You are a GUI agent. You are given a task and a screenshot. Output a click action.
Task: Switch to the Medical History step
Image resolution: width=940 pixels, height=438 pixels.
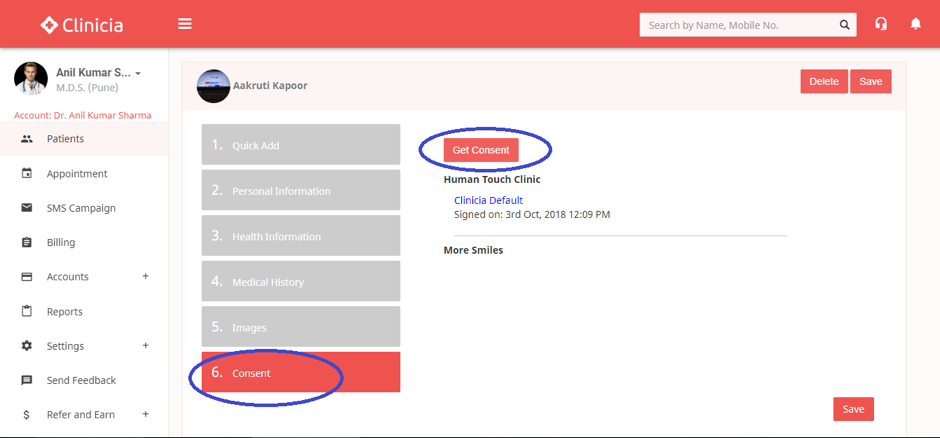click(x=300, y=282)
